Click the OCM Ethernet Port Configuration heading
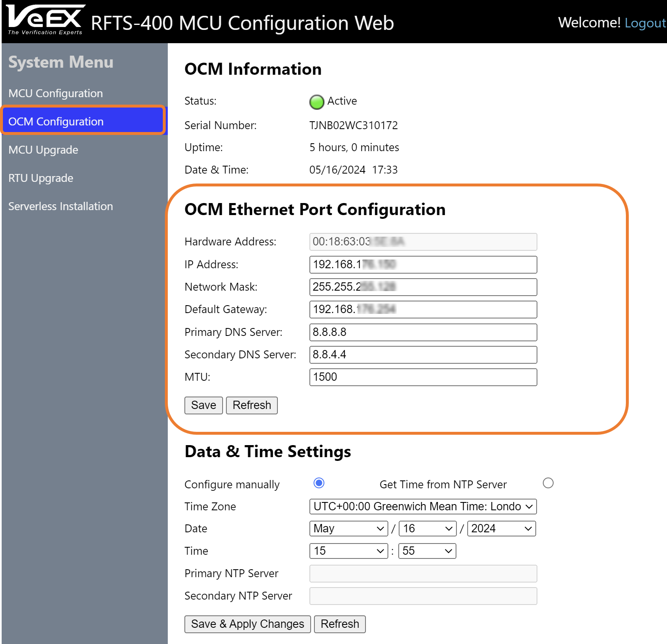This screenshot has height=644, width=667. [x=315, y=210]
